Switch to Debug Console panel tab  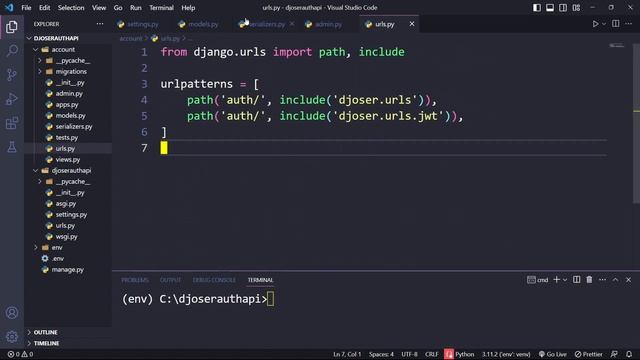[x=214, y=280]
